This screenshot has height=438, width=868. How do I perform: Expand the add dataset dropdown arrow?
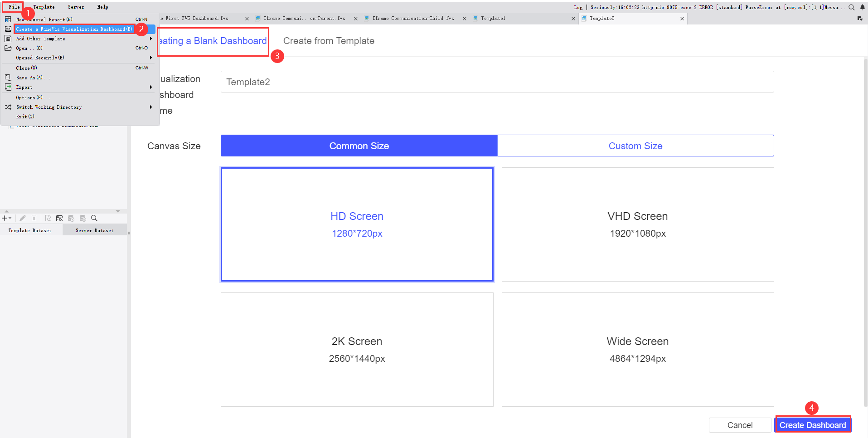(10, 218)
